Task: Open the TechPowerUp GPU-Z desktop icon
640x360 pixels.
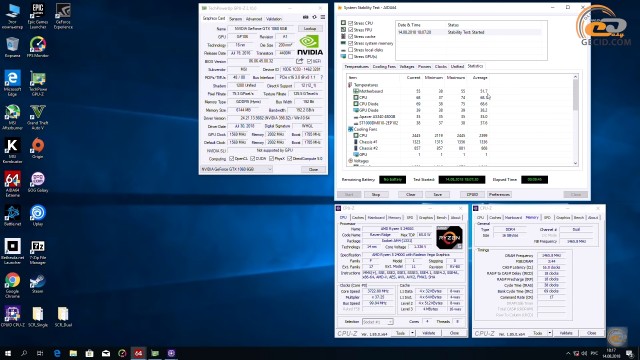Action: coord(38,84)
